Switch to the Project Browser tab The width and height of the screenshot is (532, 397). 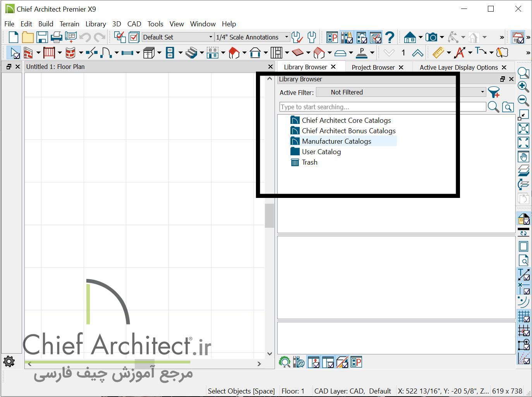(373, 67)
